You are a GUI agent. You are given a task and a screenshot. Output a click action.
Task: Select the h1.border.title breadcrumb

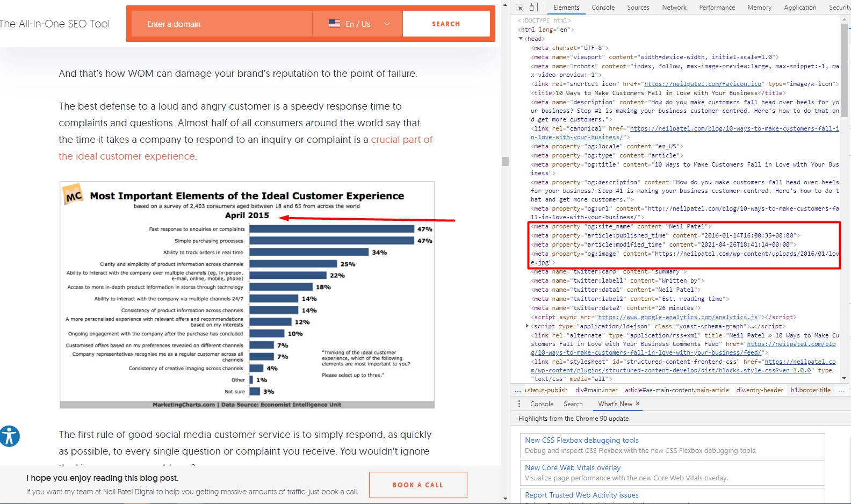click(x=810, y=390)
